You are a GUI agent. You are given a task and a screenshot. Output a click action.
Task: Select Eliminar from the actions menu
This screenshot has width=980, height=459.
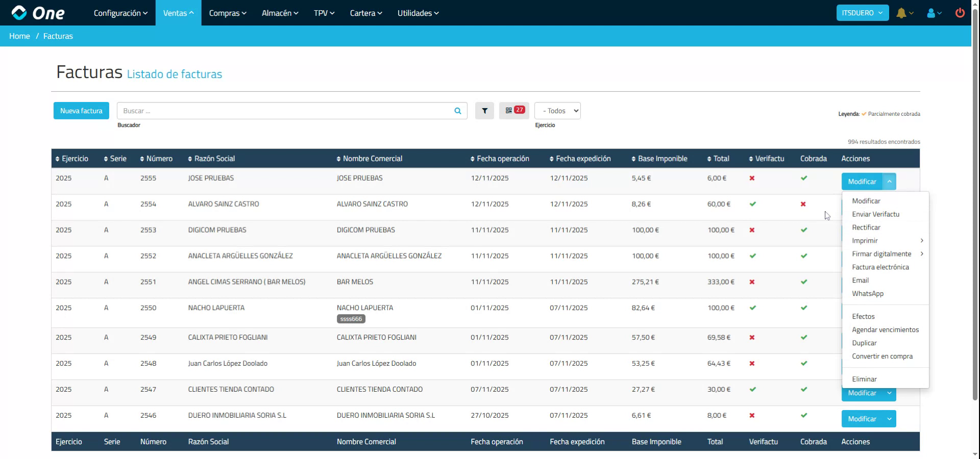pos(864,379)
